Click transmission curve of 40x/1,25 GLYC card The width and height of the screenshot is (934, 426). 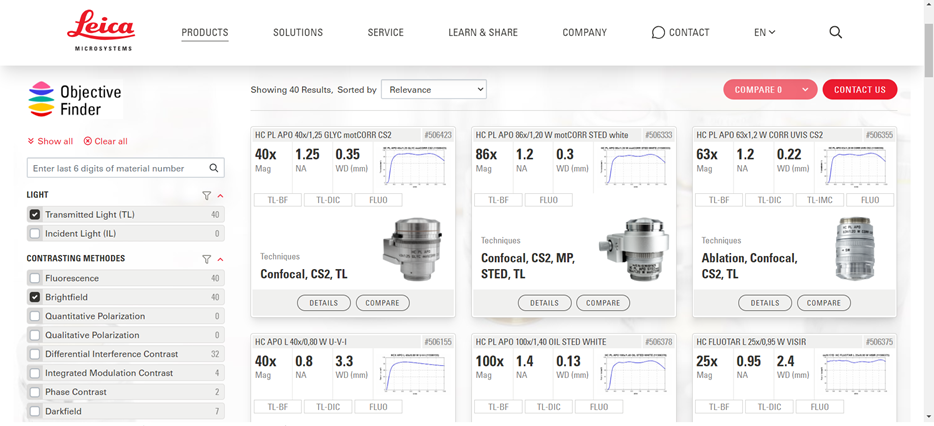(x=415, y=167)
